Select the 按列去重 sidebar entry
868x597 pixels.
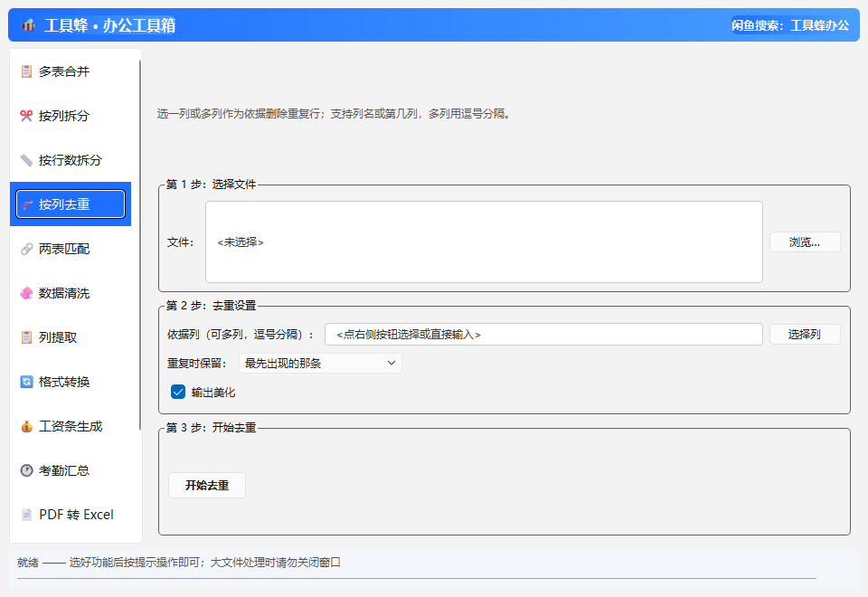point(71,204)
